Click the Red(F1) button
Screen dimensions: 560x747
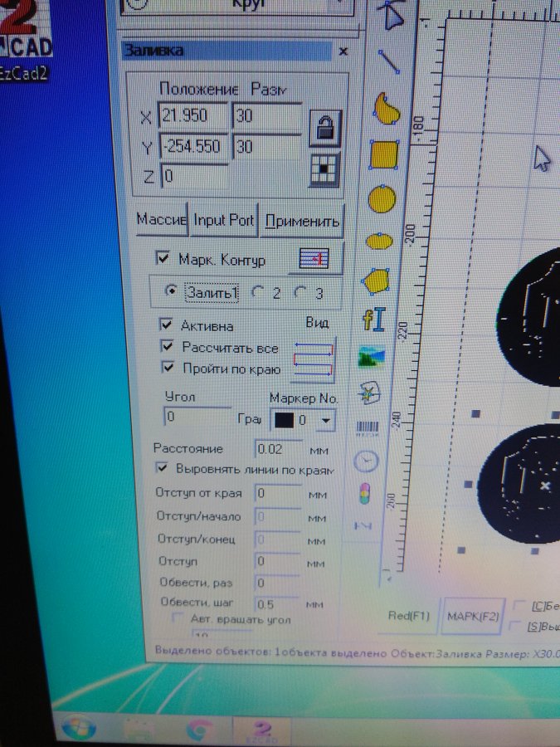[x=409, y=616]
